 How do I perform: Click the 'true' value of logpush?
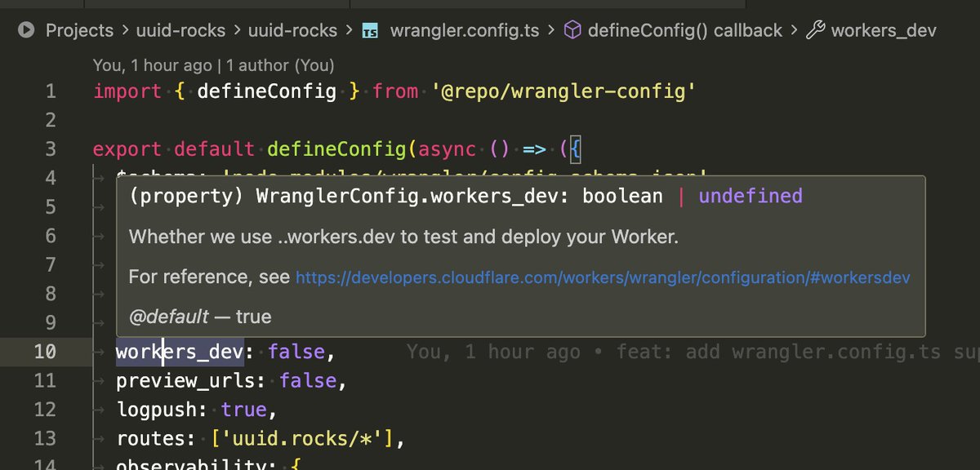pyautogui.click(x=243, y=410)
